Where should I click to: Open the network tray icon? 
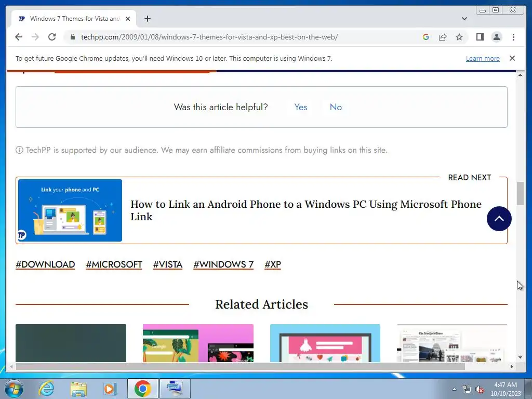[467, 389]
